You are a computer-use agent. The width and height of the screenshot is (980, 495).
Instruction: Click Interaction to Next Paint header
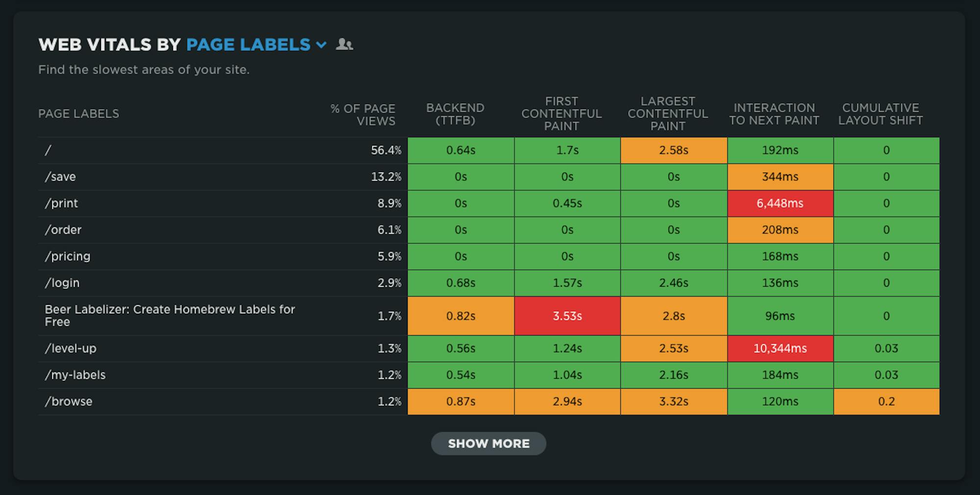[774, 114]
